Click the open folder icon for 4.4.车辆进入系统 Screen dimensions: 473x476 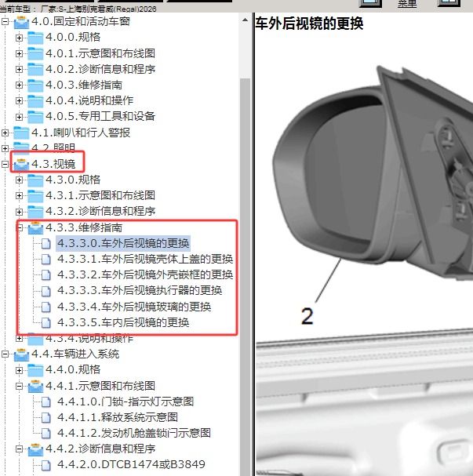(x=21, y=354)
